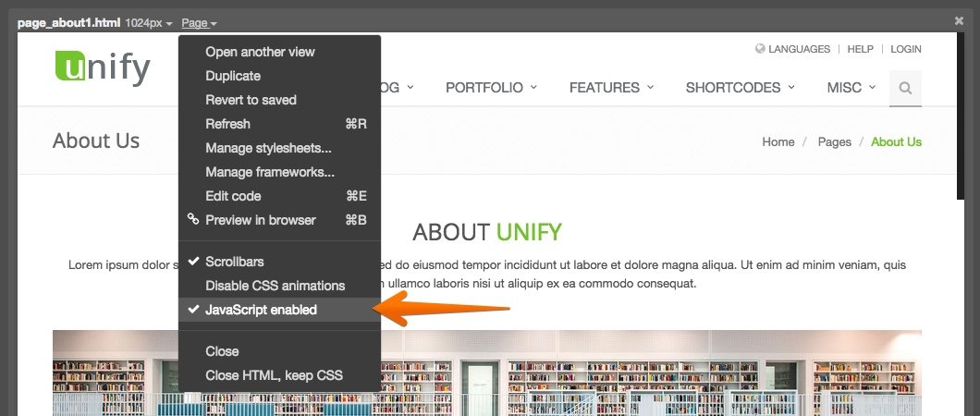
Task: Click the LANGUAGES link
Action: (x=800, y=49)
